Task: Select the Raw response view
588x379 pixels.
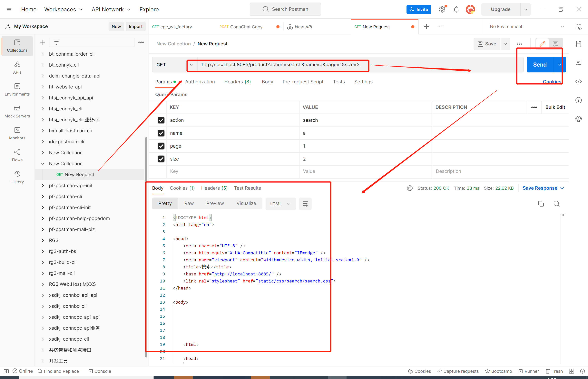Action: pos(189,203)
